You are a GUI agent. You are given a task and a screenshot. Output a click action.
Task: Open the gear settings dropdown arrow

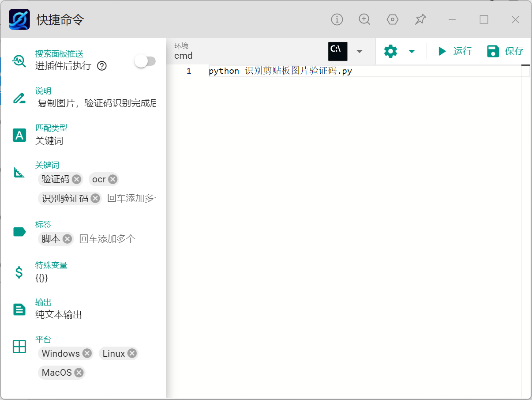[x=412, y=51]
